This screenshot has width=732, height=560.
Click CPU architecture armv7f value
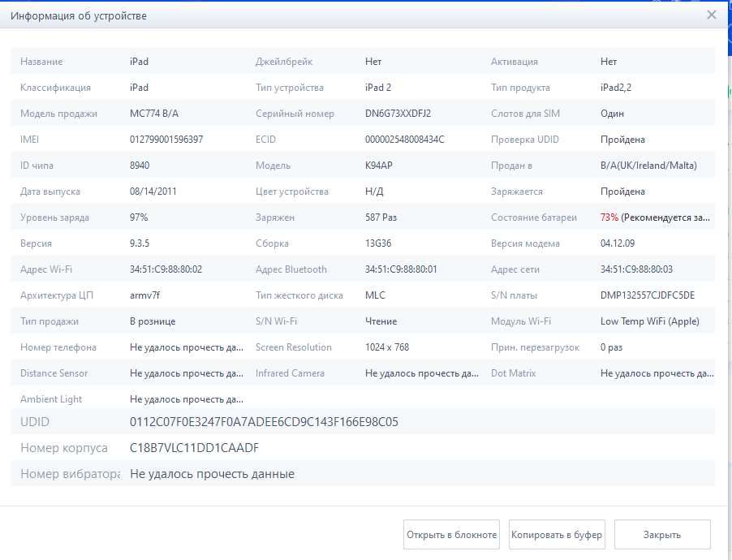point(144,295)
